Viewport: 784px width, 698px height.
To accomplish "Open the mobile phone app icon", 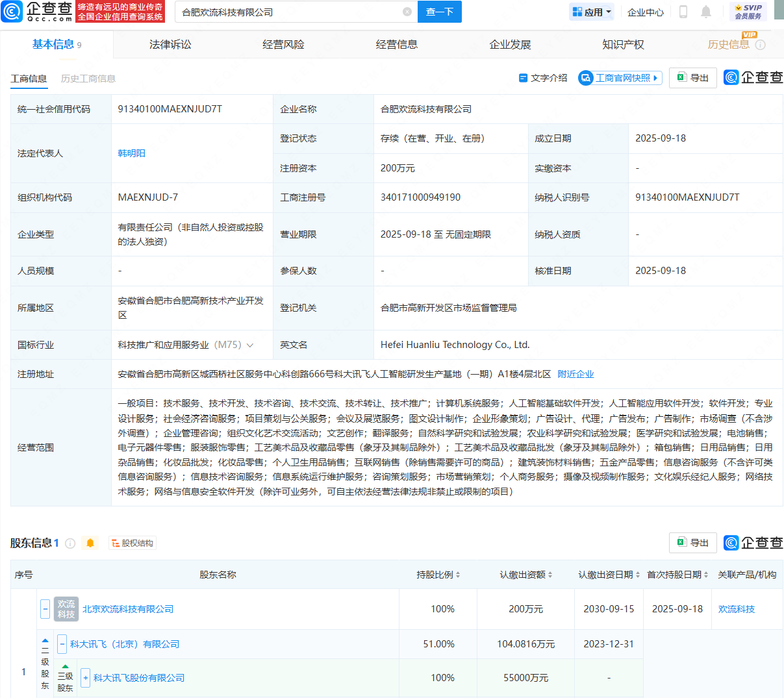I will 683,12.
